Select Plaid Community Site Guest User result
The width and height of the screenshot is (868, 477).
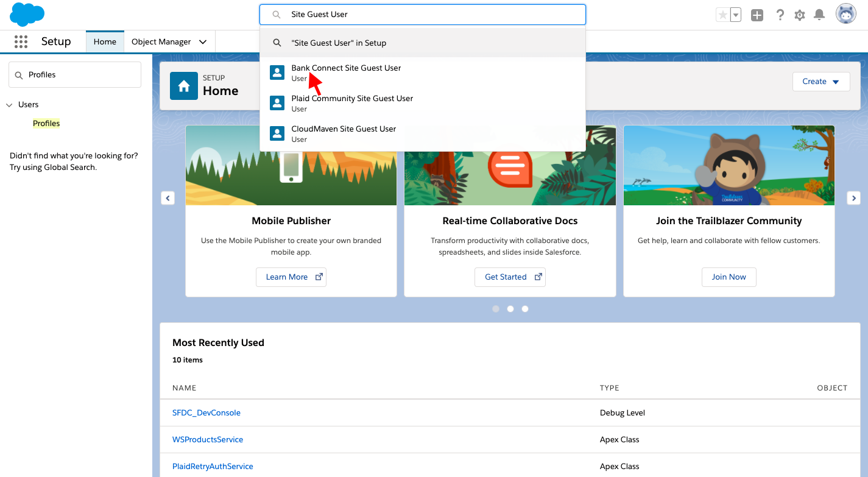423,103
